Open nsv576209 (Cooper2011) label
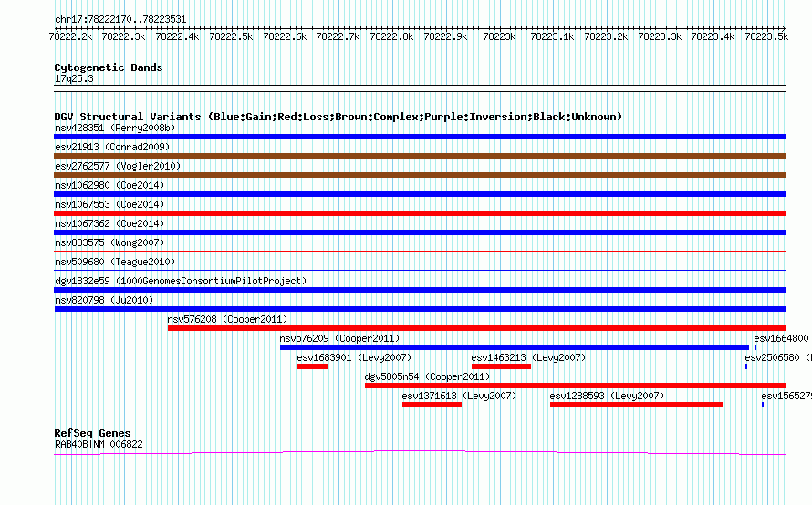 339,338
